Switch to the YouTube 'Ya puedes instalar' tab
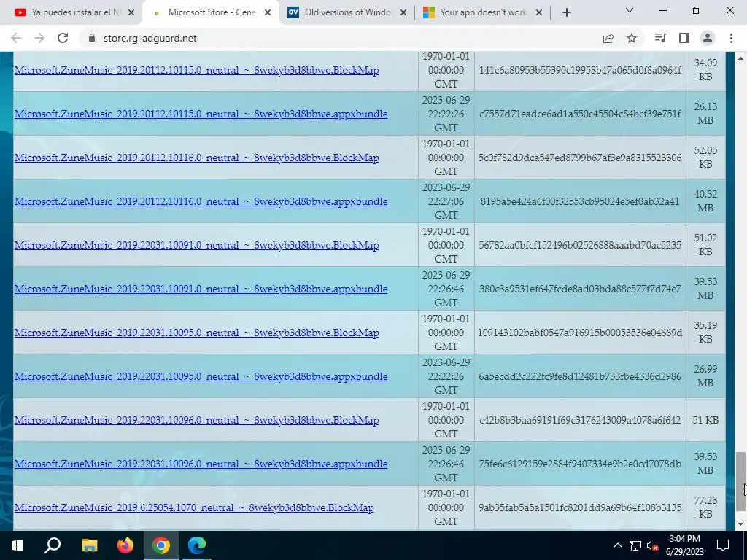 pos(71,13)
